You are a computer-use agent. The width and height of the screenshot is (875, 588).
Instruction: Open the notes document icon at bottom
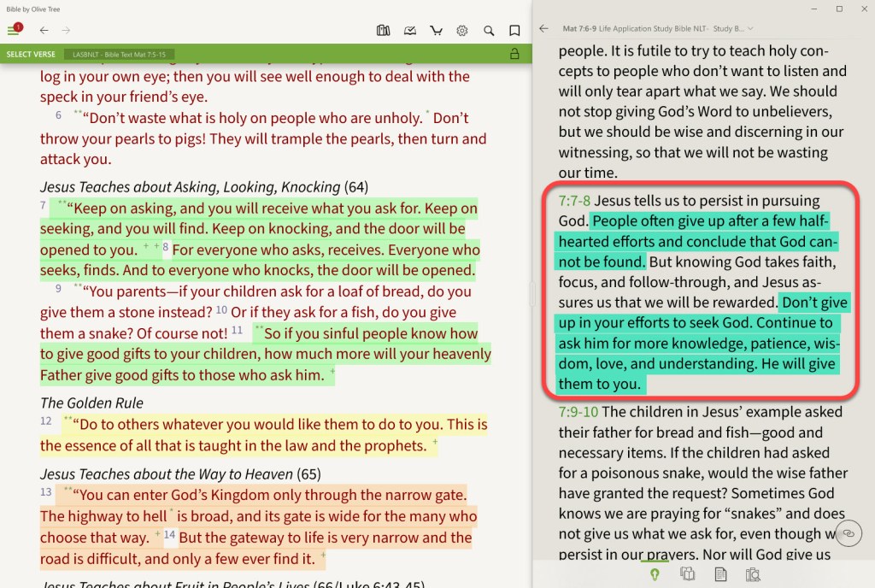720,574
